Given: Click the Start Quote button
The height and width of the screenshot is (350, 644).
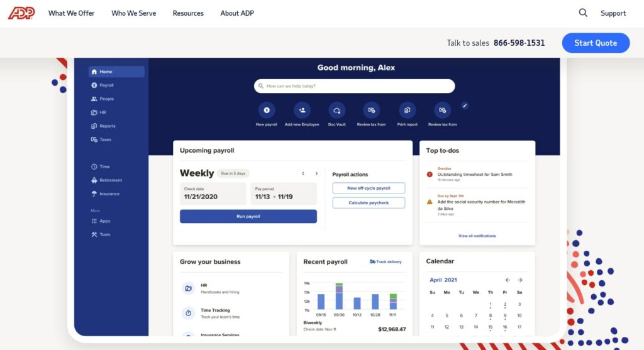Looking at the screenshot, I should (596, 43).
